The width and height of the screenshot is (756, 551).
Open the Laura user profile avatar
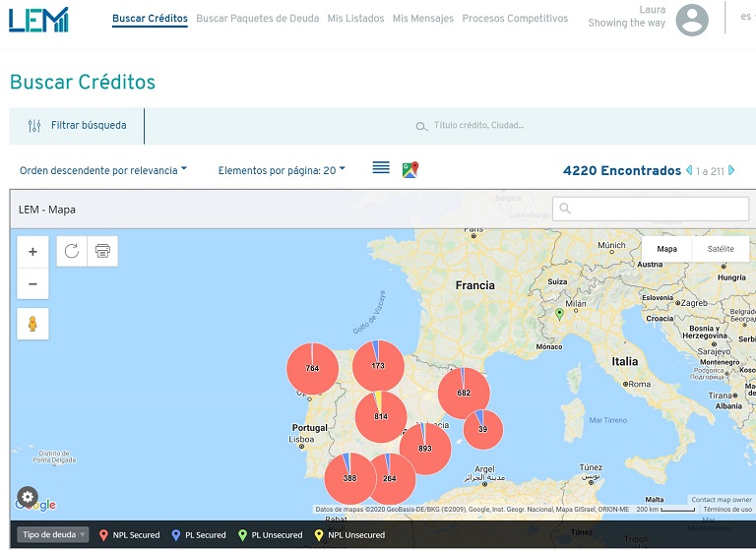click(x=692, y=20)
